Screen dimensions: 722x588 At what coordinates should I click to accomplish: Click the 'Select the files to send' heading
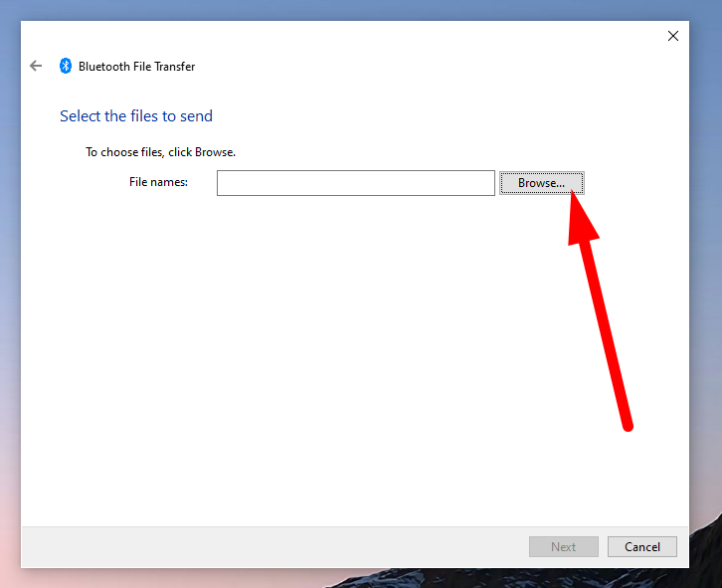coord(136,116)
